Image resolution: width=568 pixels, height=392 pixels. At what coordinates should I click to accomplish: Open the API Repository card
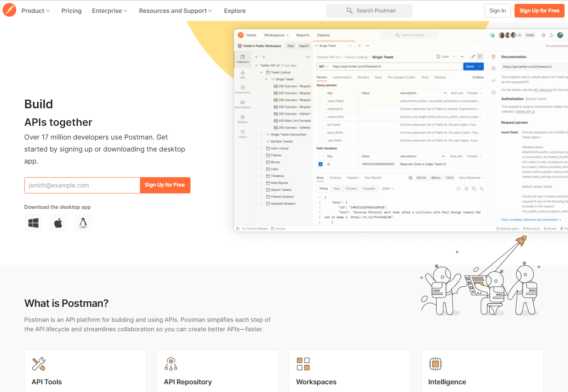tap(217, 371)
